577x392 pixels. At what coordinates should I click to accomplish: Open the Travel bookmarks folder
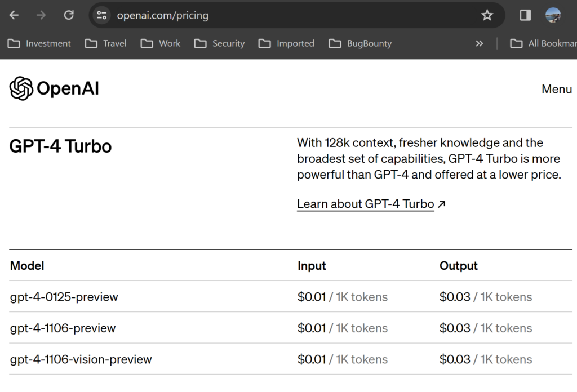coord(105,43)
